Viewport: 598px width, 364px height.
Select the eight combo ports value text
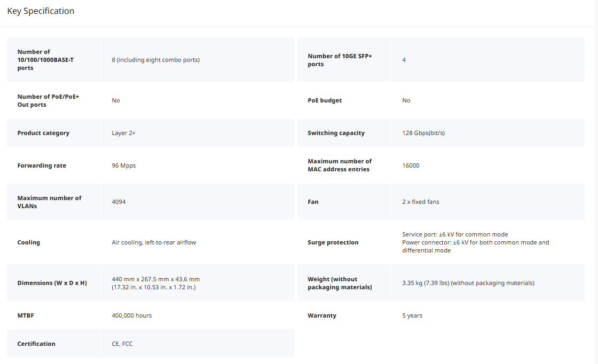pos(155,60)
